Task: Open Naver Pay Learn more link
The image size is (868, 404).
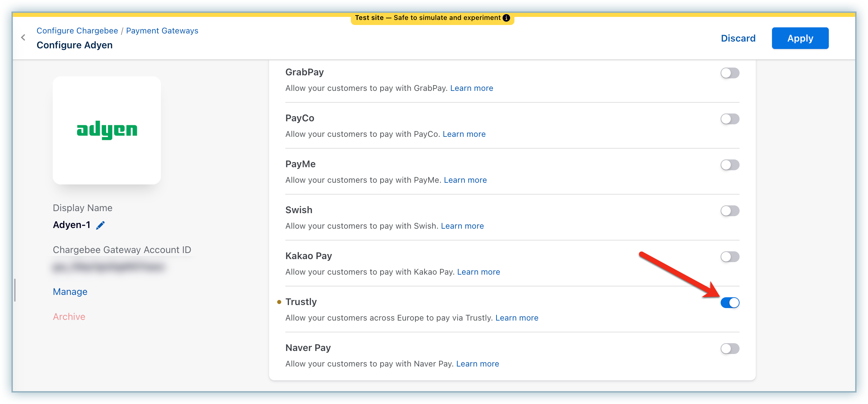Action: (x=478, y=364)
